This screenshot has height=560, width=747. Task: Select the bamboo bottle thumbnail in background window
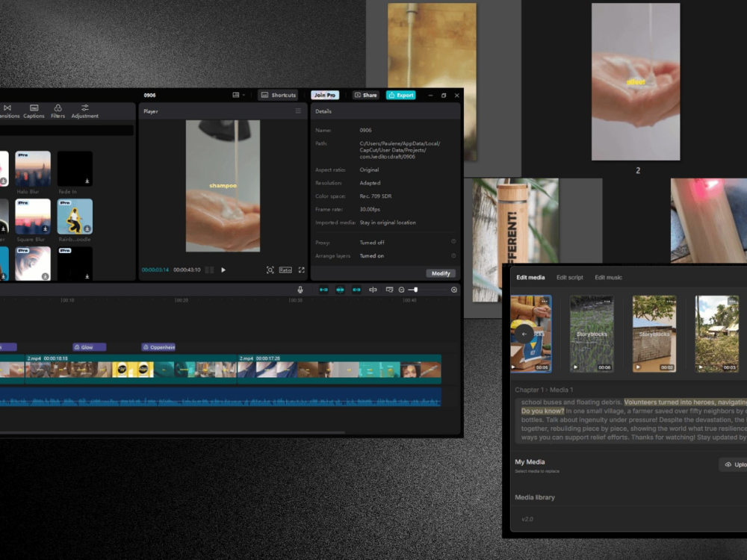tap(515, 240)
